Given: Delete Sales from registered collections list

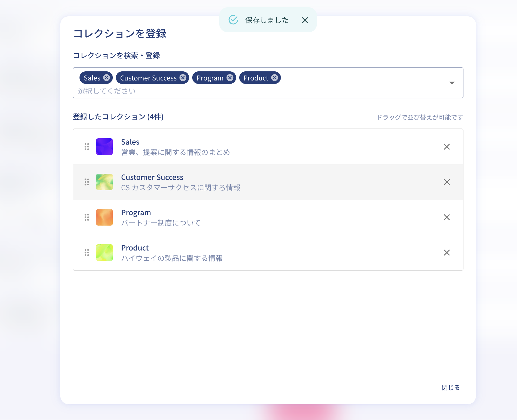Looking at the screenshot, I should click(x=447, y=147).
